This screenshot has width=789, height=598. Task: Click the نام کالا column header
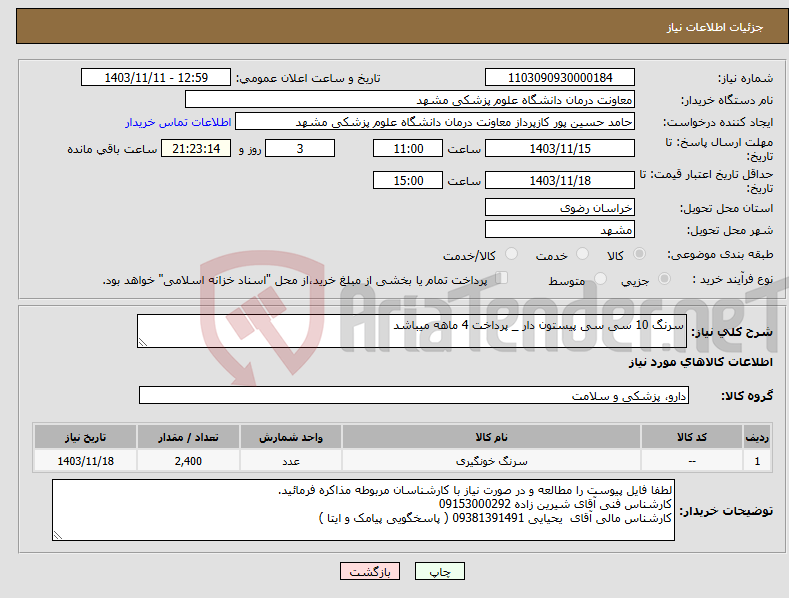(x=491, y=437)
